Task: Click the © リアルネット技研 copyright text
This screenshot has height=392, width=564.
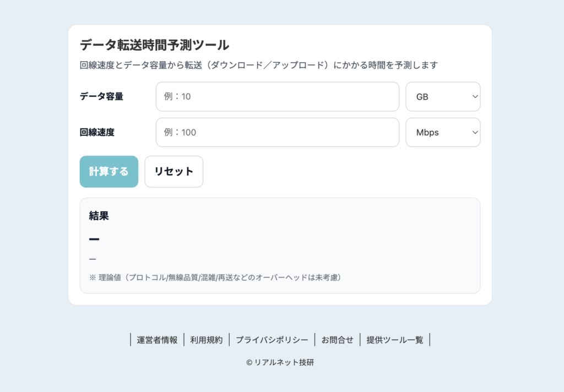Action: coord(281,362)
